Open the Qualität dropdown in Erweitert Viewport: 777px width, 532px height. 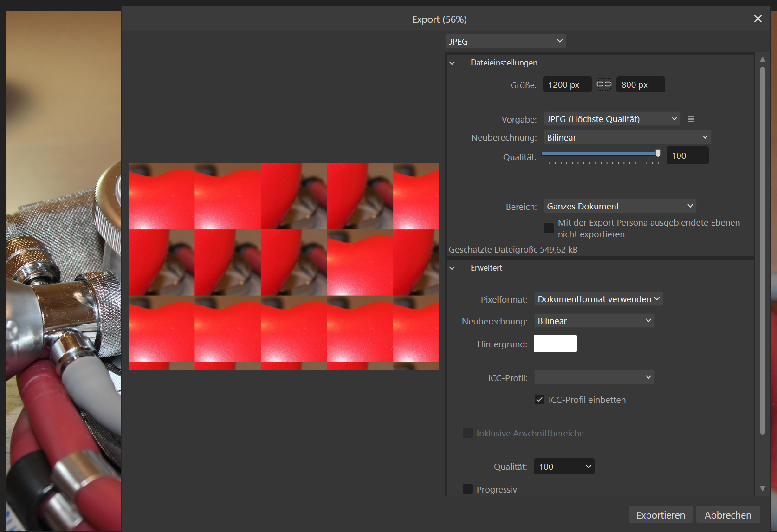pos(564,467)
